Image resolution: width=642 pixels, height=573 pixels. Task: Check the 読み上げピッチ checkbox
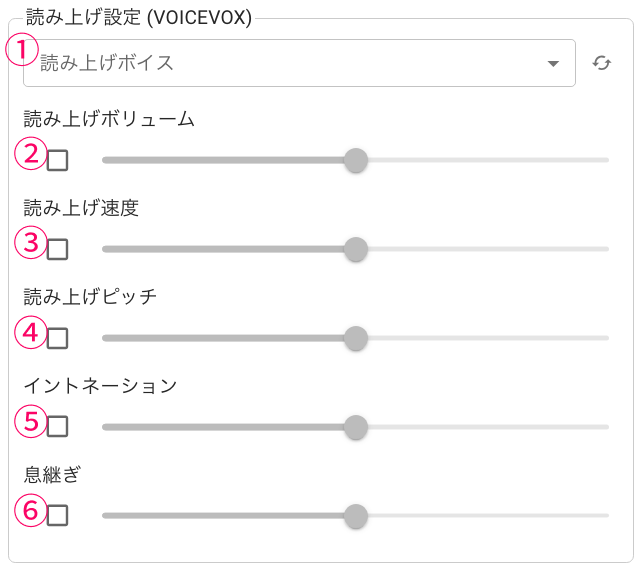pyautogui.click(x=58, y=338)
